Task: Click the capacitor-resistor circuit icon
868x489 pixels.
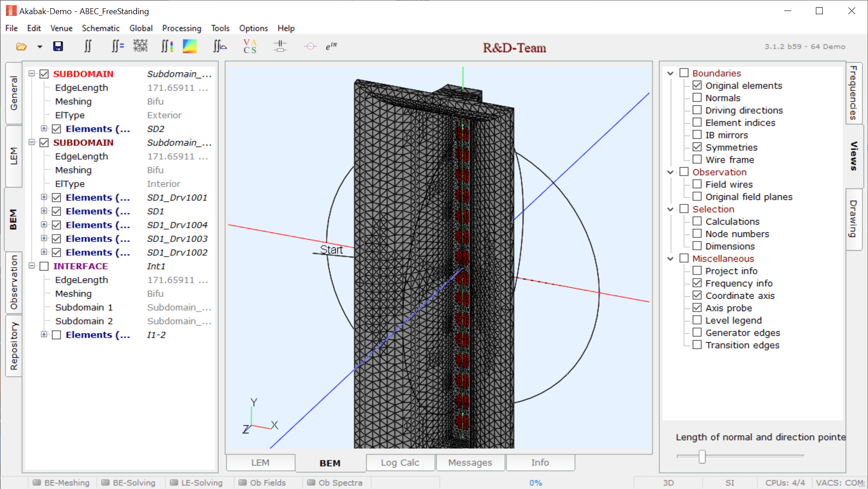Action: [280, 46]
